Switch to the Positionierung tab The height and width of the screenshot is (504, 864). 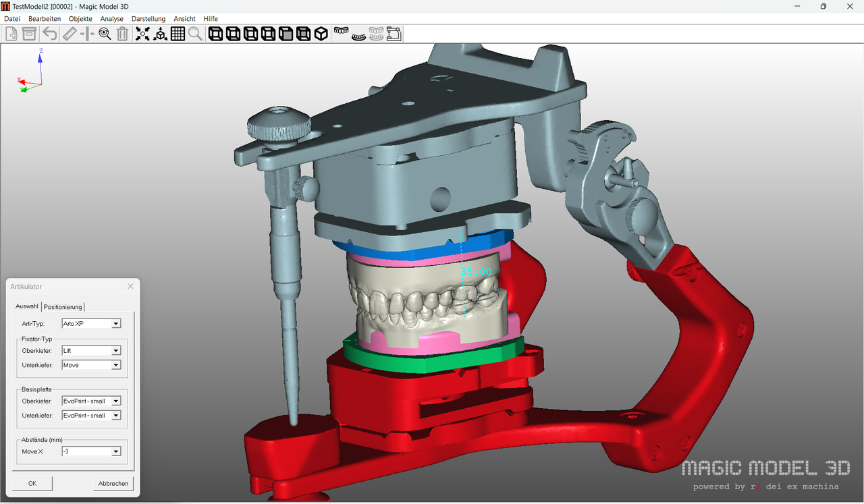coord(63,307)
